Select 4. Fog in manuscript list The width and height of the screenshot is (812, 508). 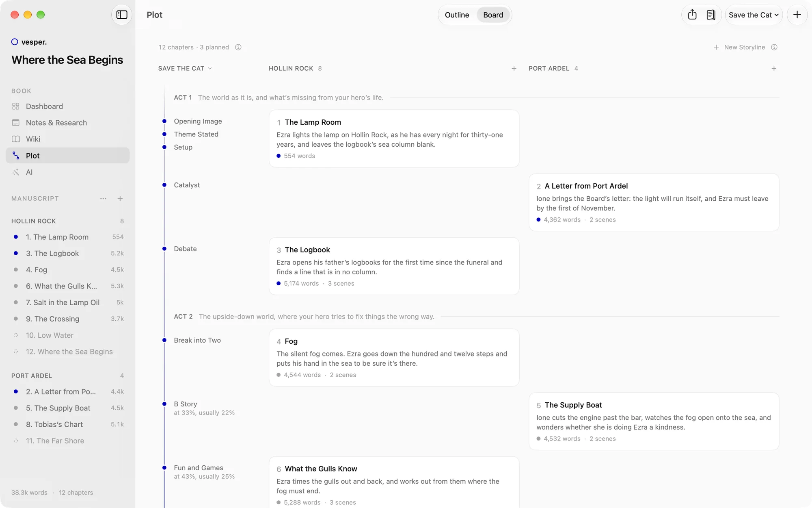pos(67,269)
